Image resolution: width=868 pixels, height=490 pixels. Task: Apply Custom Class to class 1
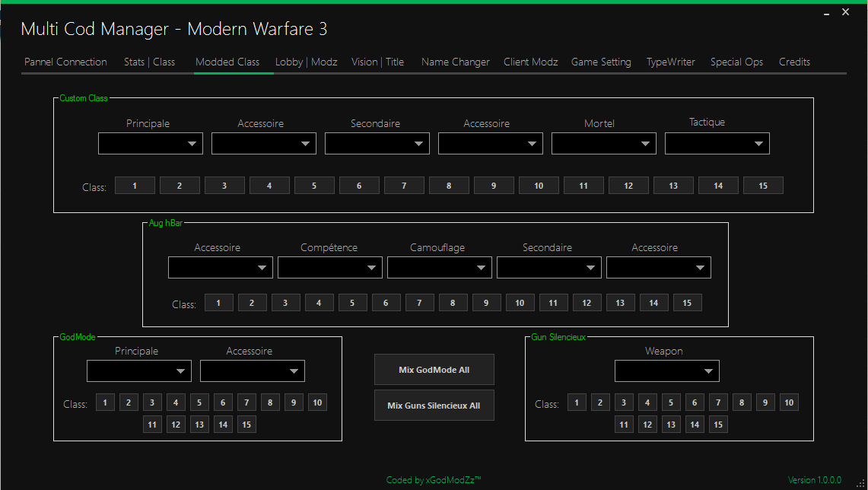tap(135, 186)
